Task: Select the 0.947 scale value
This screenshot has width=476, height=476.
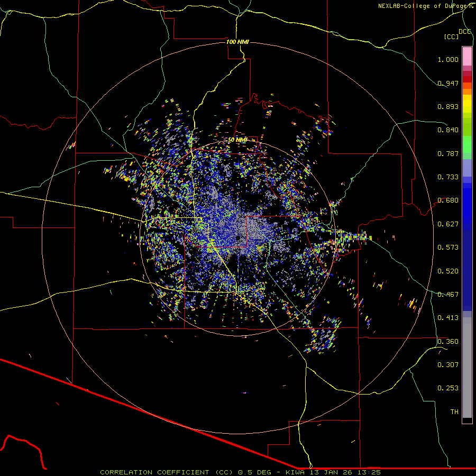Action: pos(448,83)
